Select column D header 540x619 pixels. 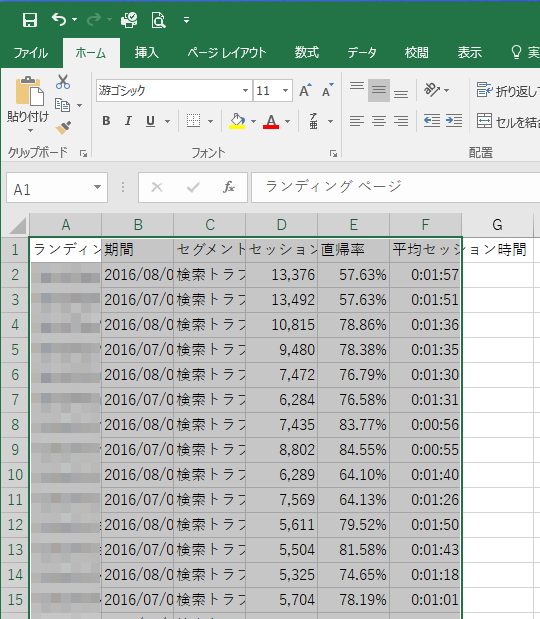pos(281,225)
